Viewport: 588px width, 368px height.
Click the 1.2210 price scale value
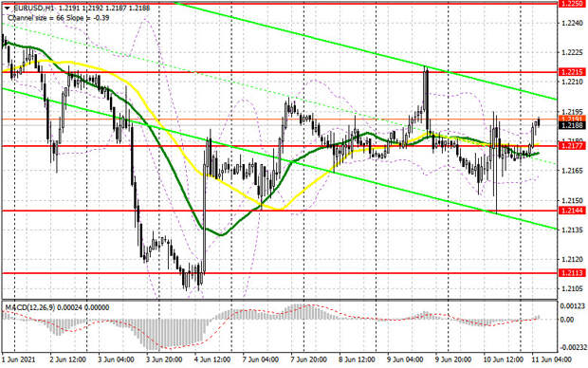(572, 82)
